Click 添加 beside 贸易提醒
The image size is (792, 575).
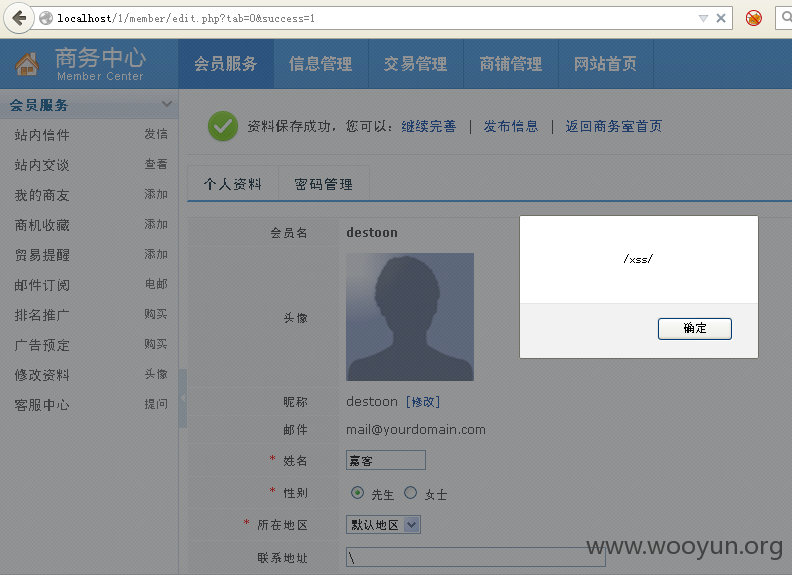point(156,254)
